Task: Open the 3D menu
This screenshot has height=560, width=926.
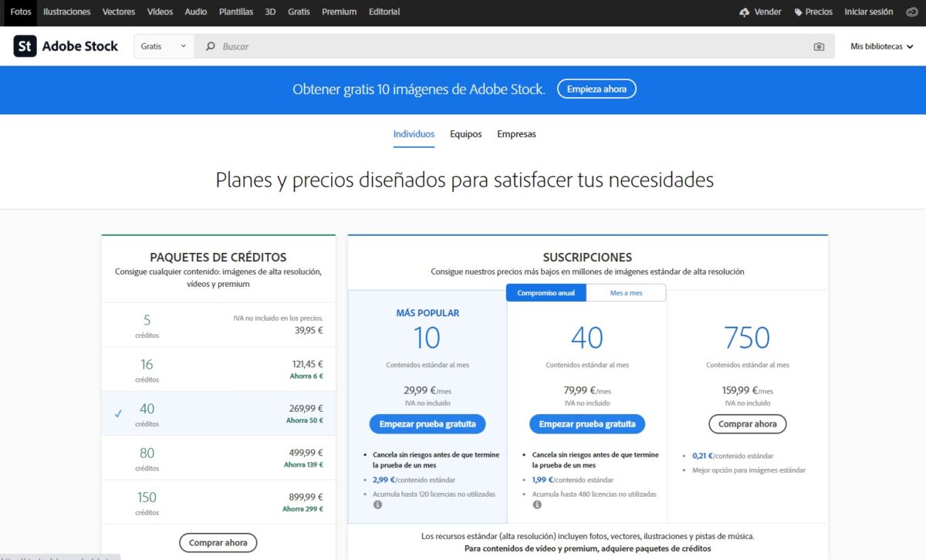Action: pyautogui.click(x=270, y=12)
